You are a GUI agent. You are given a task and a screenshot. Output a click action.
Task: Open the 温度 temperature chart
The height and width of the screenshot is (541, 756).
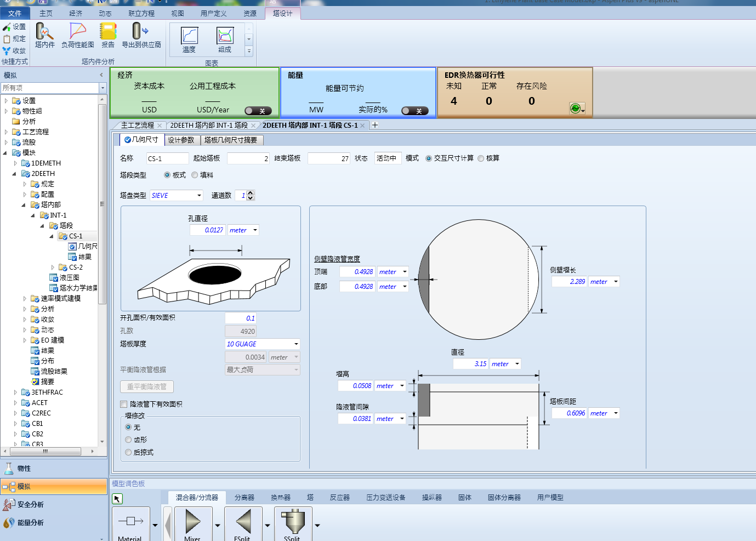point(189,39)
